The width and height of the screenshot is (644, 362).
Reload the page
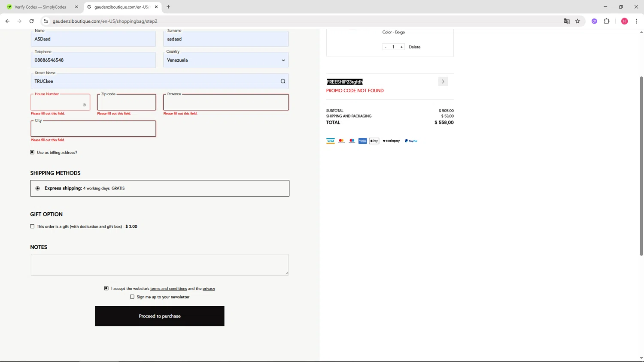[x=31, y=21]
